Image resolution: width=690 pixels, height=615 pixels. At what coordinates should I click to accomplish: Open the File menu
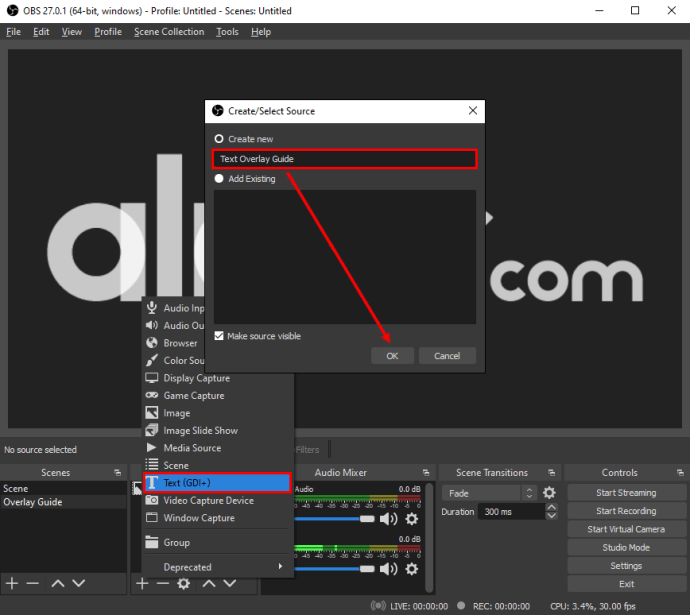(13, 32)
